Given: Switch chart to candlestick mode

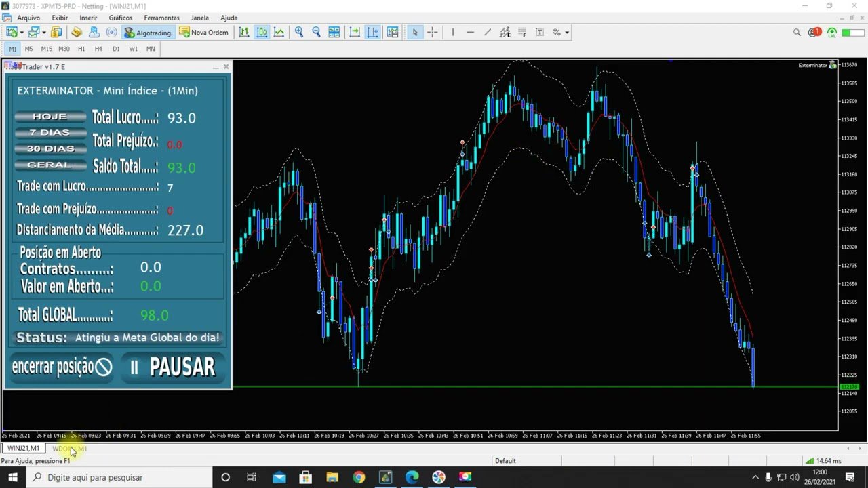Looking at the screenshot, I should (x=262, y=32).
